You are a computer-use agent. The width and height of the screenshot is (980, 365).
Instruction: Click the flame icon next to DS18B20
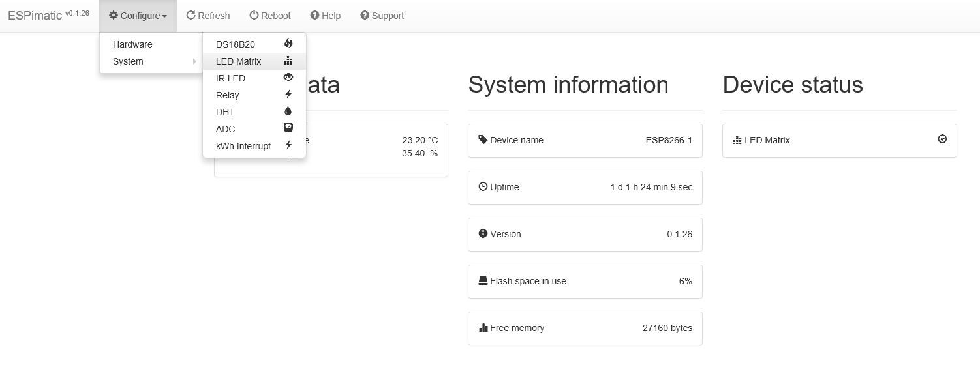(288, 44)
